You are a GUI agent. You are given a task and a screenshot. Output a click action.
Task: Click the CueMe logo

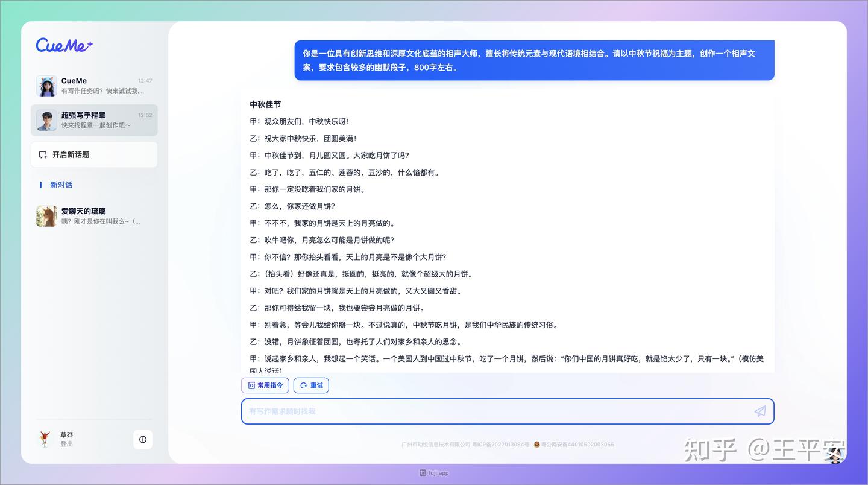click(63, 46)
